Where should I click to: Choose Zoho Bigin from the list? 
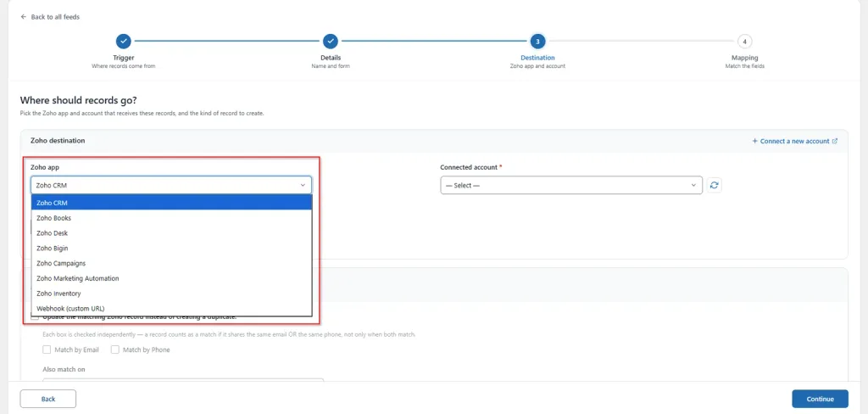coord(171,249)
